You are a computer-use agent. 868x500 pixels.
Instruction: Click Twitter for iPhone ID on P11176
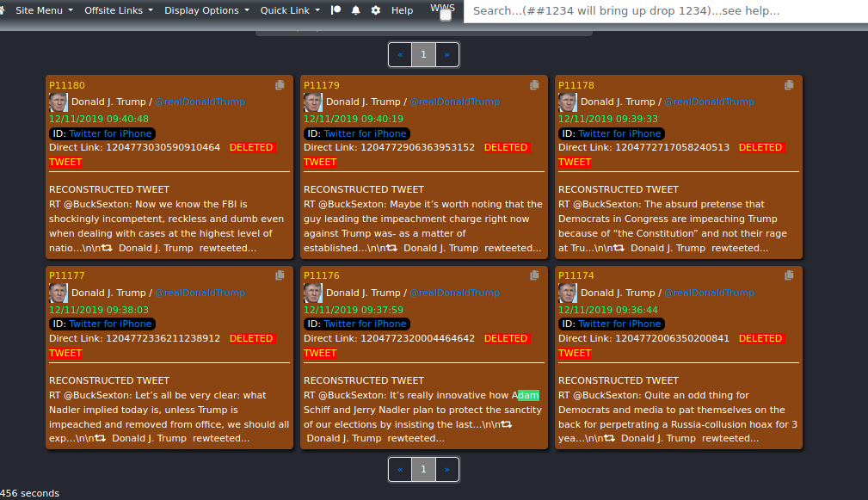pos(365,324)
